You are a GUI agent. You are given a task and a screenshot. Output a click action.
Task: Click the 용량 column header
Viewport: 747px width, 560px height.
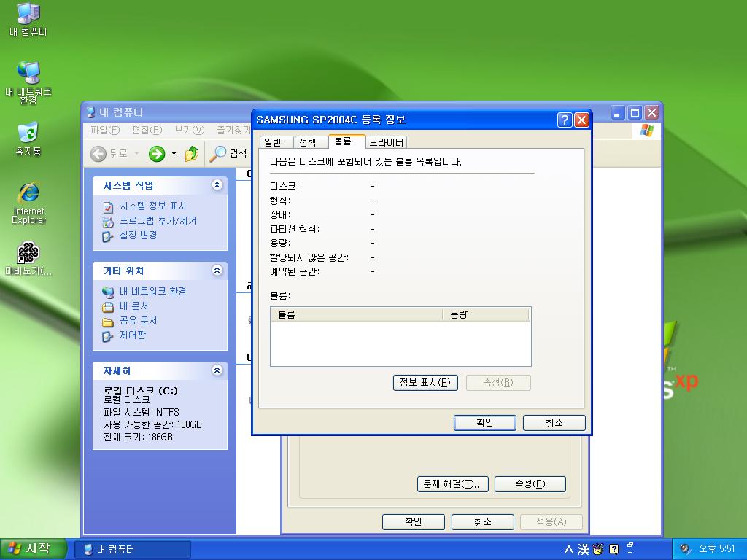486,315
